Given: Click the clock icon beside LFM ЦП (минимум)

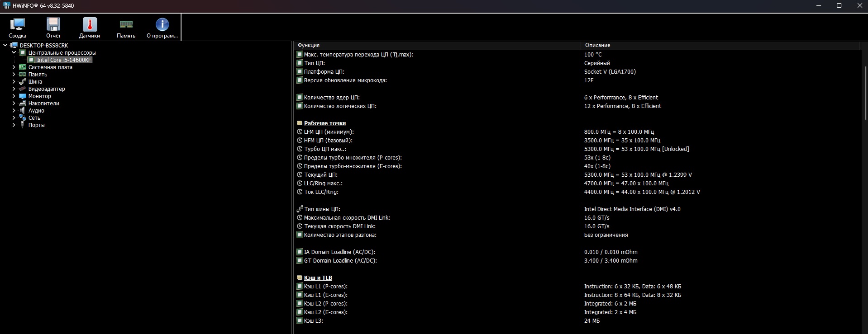Looking at the screenshot, I should pyautogui.click(x=300, y=132).
